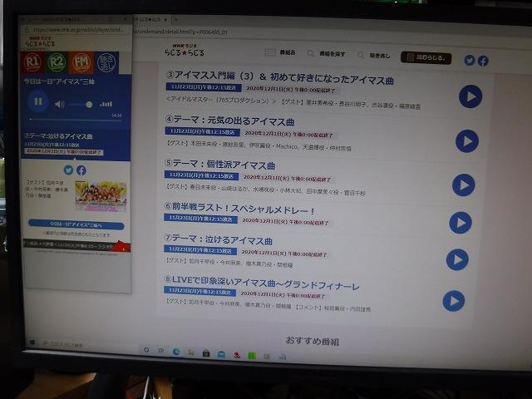Screen dimensions: 532x399
Task: Click title ④テーマ：元気の出るアイマス曲
Action: coord(229,121)
